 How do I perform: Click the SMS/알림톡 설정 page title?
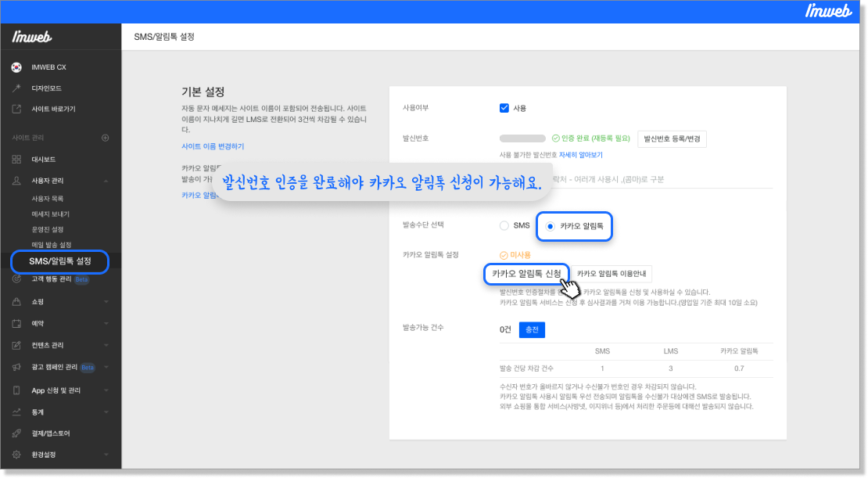click(164, 37)
